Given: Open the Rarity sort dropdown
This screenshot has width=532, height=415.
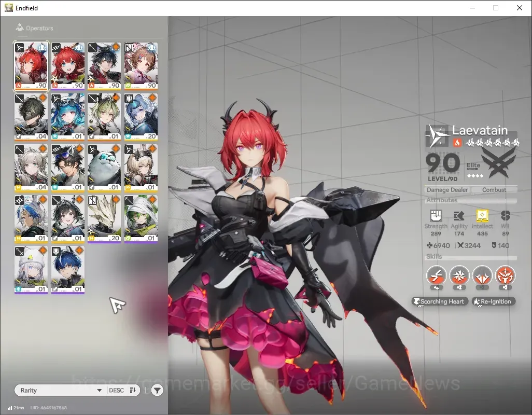Looking at the screenshot, I should 60,390.
